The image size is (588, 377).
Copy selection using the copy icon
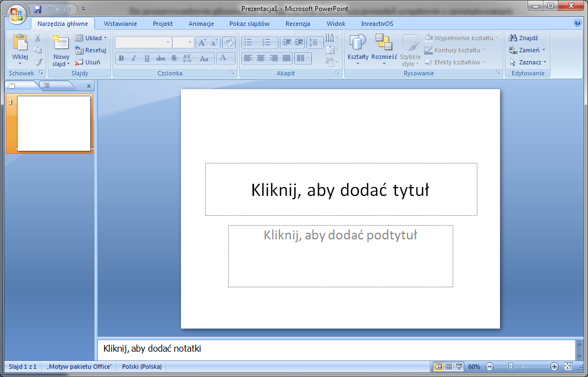pyautogui.click(x=37, y=50)
